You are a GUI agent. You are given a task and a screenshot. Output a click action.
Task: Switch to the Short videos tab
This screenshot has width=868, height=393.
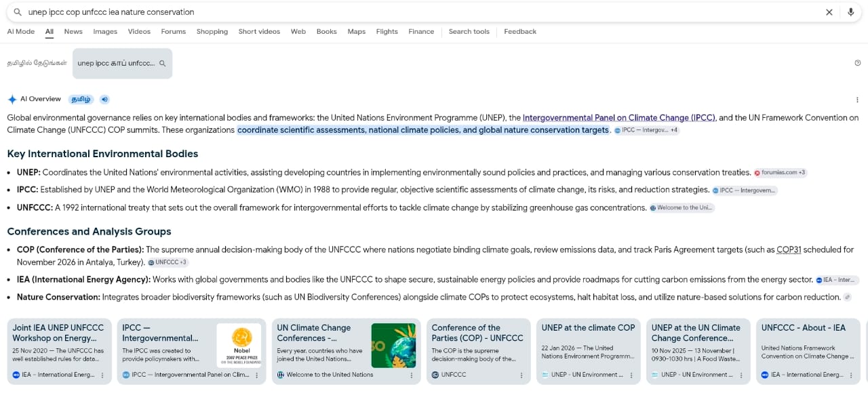(259, 32)
